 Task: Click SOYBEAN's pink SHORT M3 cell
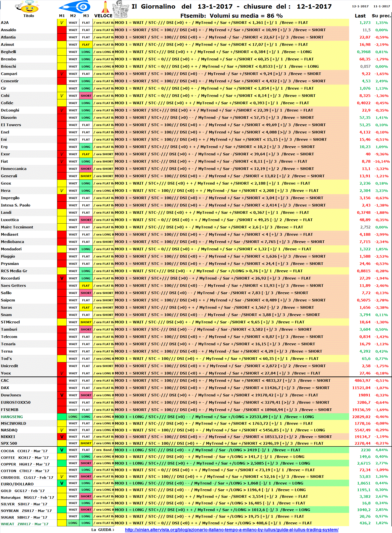(86, 510)
